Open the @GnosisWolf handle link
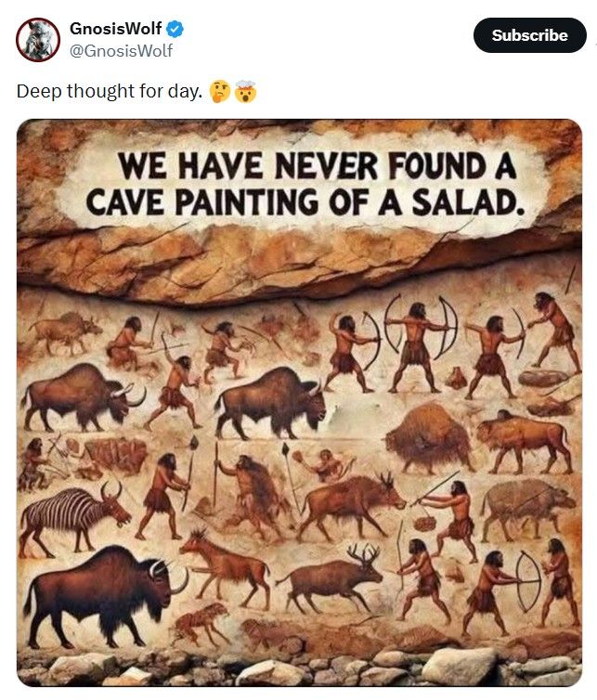The height and width of the screenshot is (700, 597). (x=121, y=51)
